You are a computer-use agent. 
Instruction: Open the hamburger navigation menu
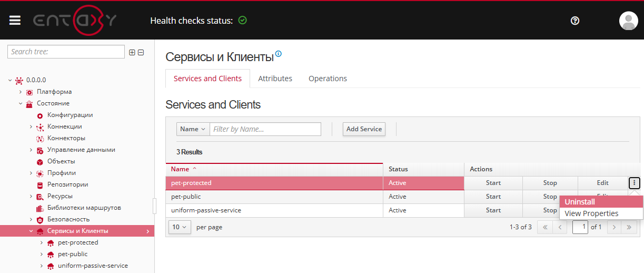tap(15, 20)
